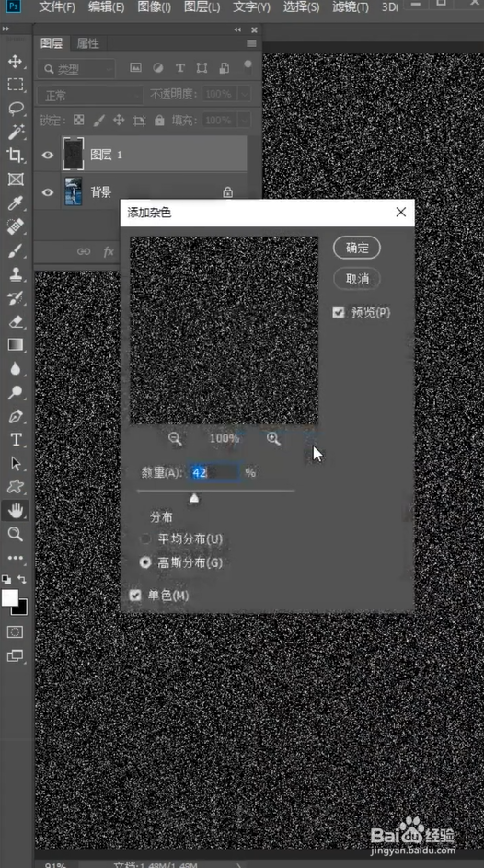Toggle the type layer filter
The image size is (484, 868).
(179, 67)
